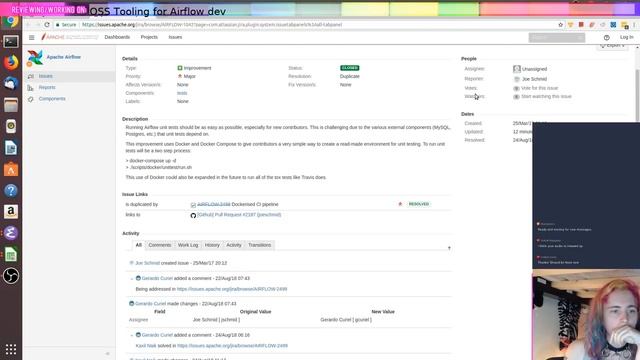Click the GitHub icon beside the pull request link

click(193, 215)
